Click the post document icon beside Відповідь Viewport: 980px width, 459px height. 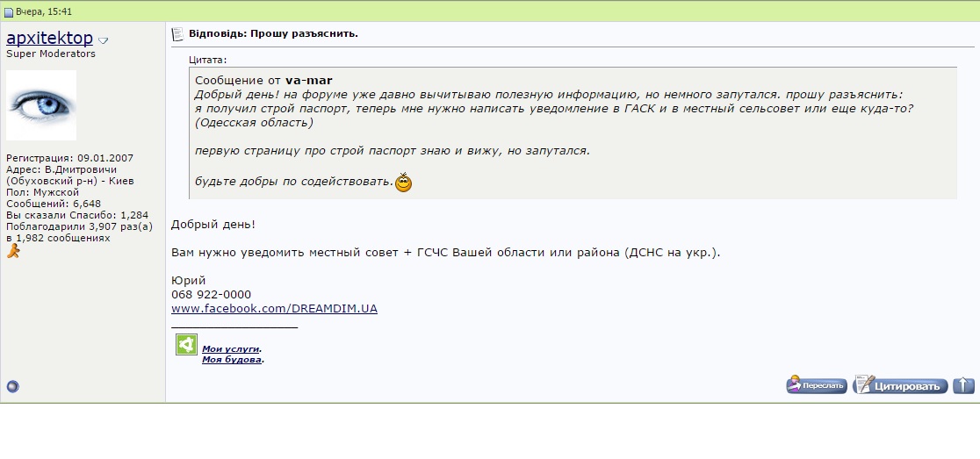click(177, 34)
